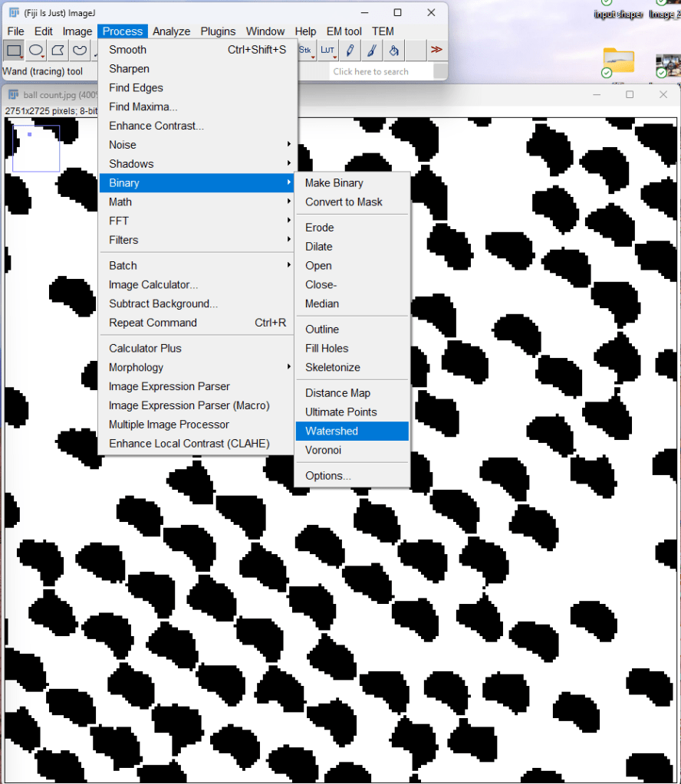
Task: Select the Paintbrush tool in toolbar
Action: click(371, 51)
